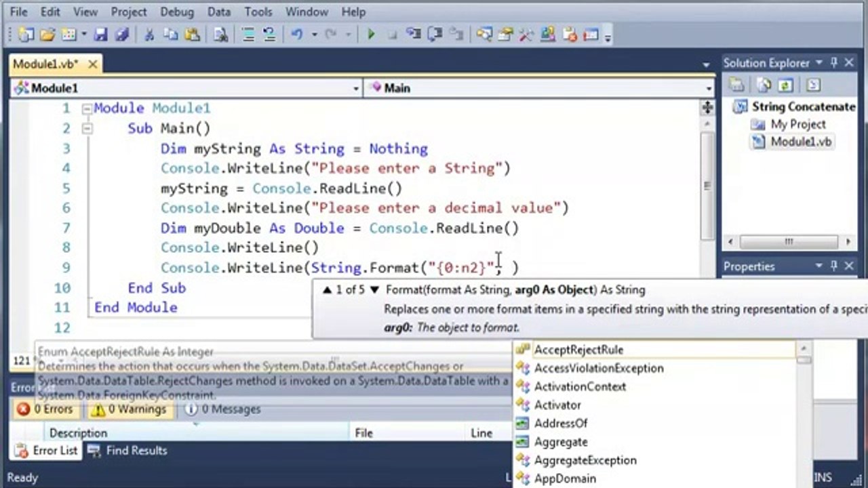The image size is (868, 488).
Task: Open the active documents list arrow
Action: (706, 65)
